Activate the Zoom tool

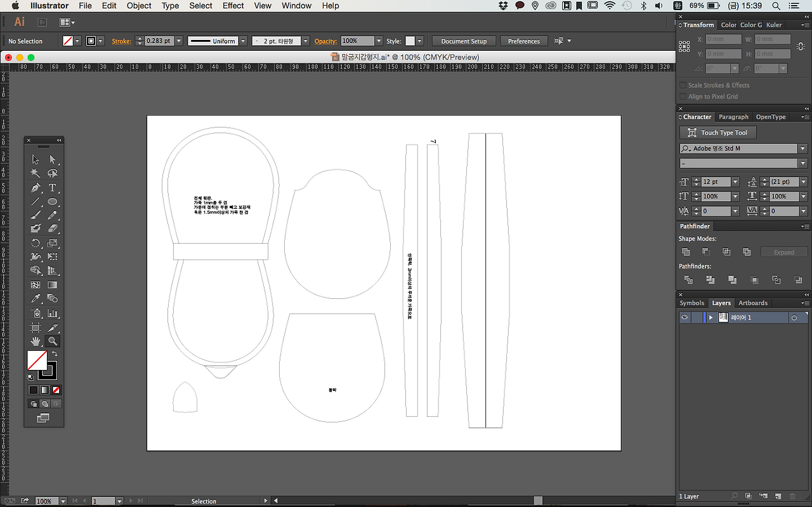click(53, 341)
